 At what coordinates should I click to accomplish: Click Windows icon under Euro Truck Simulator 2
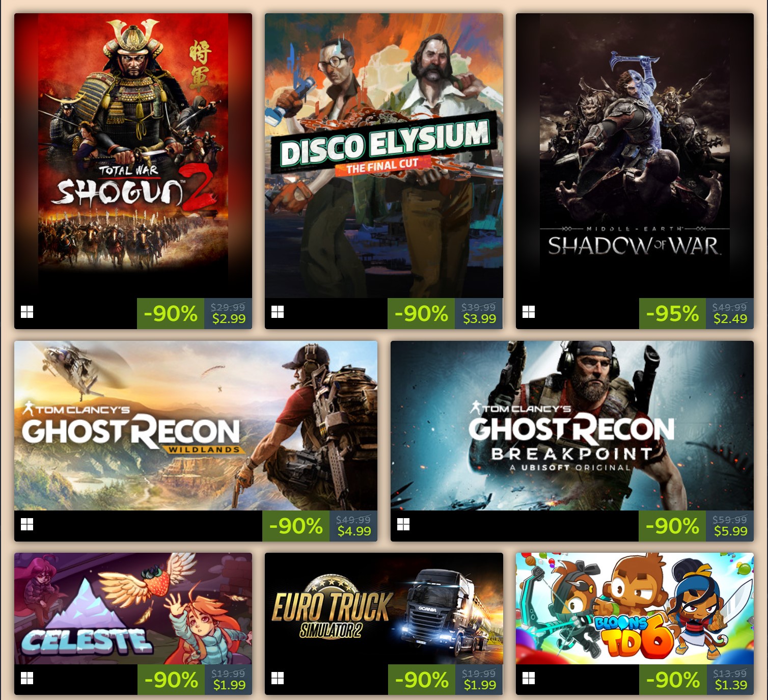click(278, 678)
